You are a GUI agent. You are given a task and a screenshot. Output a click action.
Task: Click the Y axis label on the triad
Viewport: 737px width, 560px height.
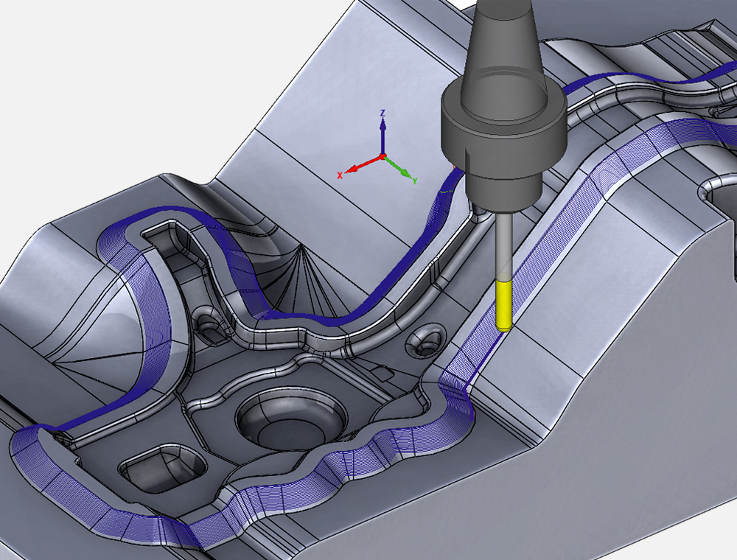[415, 181]
